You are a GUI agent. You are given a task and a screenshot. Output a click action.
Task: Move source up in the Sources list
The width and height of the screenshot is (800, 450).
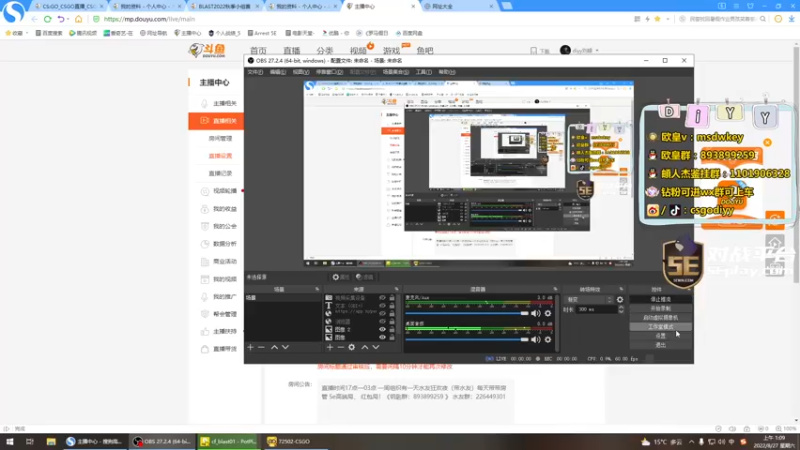click(365, 347)
